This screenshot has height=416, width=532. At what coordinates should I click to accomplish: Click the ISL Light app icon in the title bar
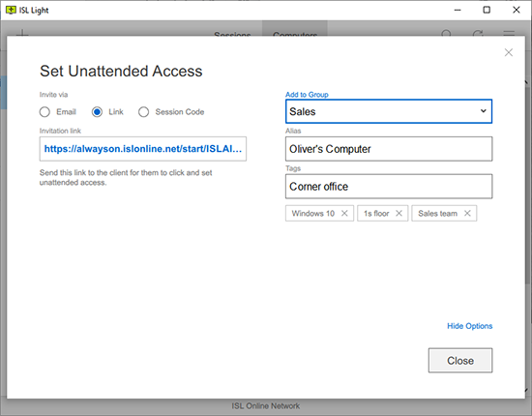pos(11,11)
